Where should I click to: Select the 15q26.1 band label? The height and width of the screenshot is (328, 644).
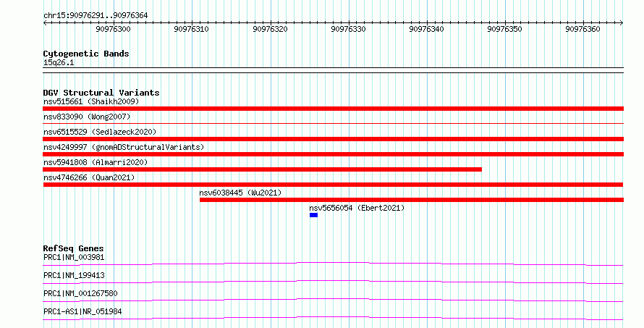coord(59,62)
